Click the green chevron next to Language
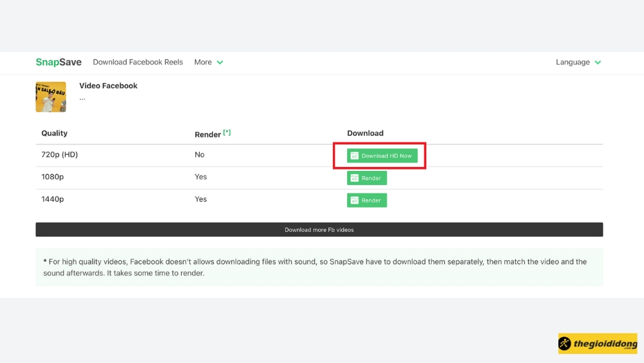The height and width of the screenshot is (363, 644). coord(598,63)
